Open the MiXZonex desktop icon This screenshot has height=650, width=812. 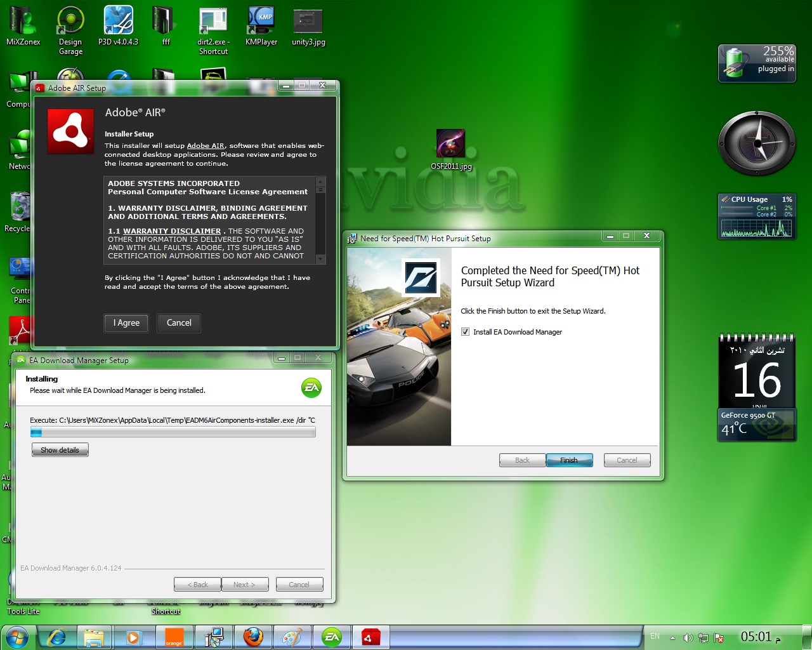pyautogui.click(x=23, y=25)
